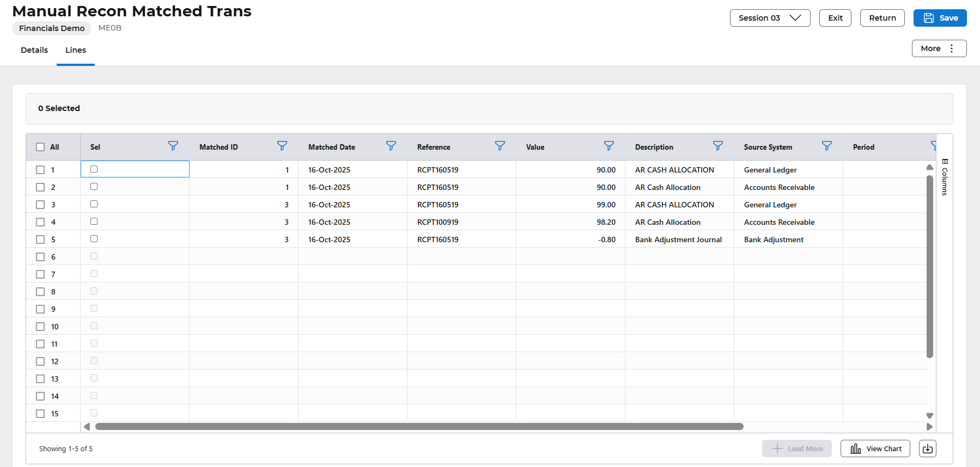The width and height of the screenshot is (980, 467).
Task: Filter by Description column
Action: 717,146
